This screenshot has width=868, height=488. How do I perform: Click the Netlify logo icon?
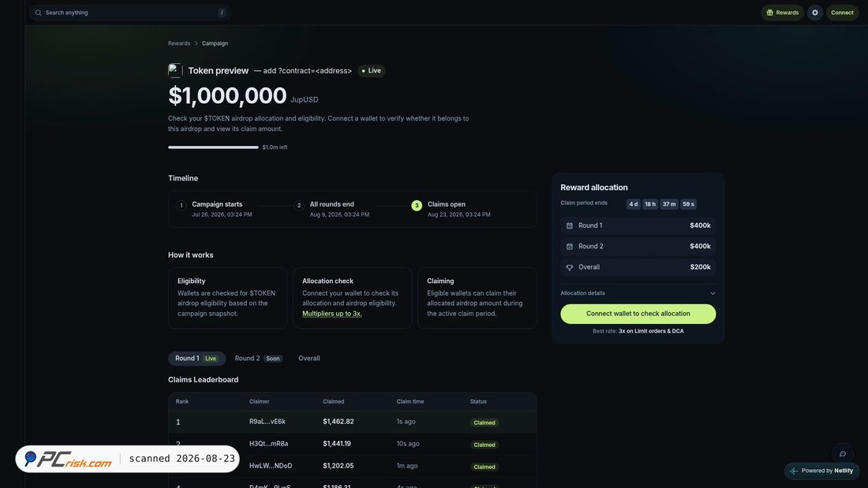coord(794,471)
